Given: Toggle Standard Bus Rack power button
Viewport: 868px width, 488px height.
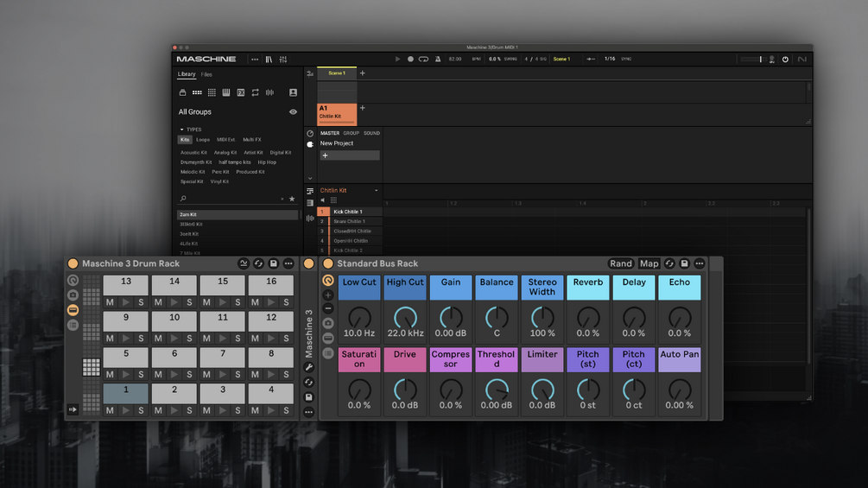Looking at the screenshot, I should point(327,264).
